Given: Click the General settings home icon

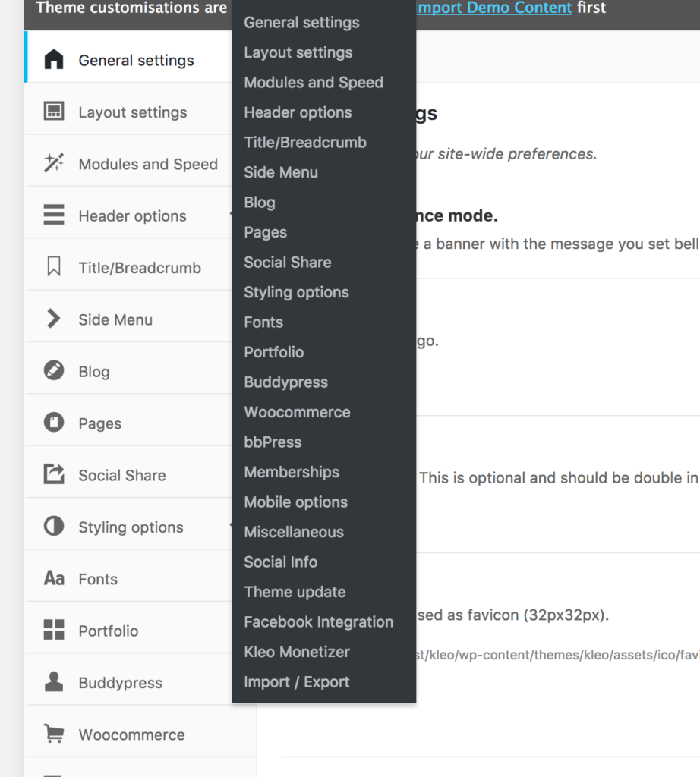Looking at the screenshot, I should coord(54,59).
